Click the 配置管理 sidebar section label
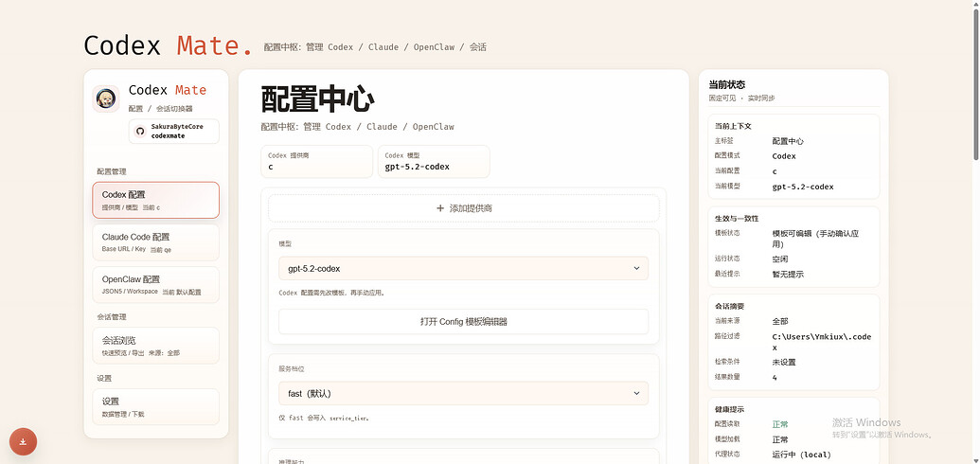The image size is (980, 464). pos(111,171)
